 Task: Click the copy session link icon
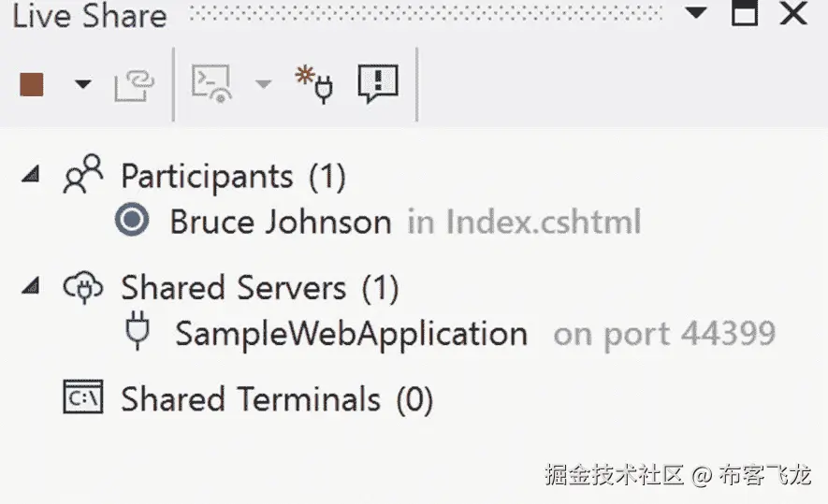134,85
